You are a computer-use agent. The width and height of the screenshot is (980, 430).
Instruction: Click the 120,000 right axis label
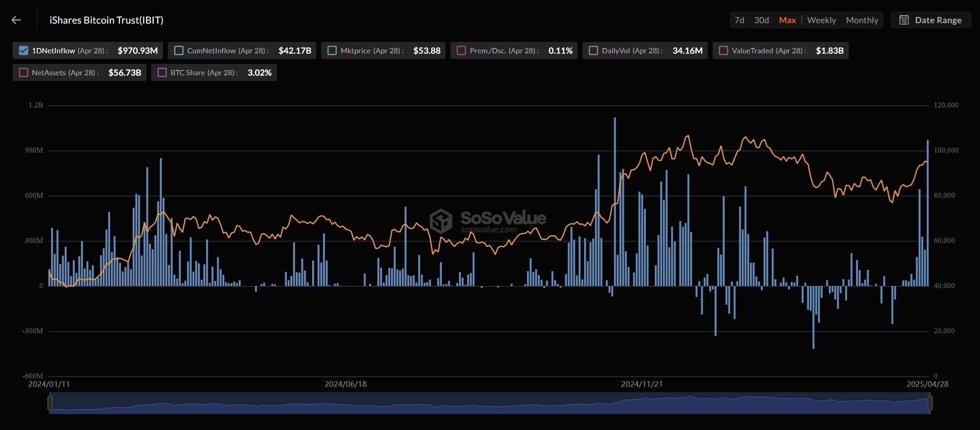[946, 105]
